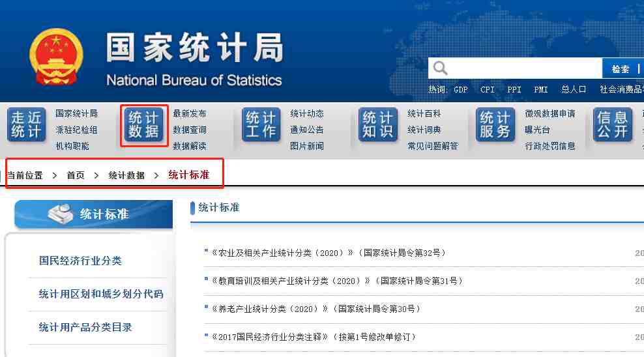Select hot word PPI
The image size is (644, 357).
click(x=514, y=89)
